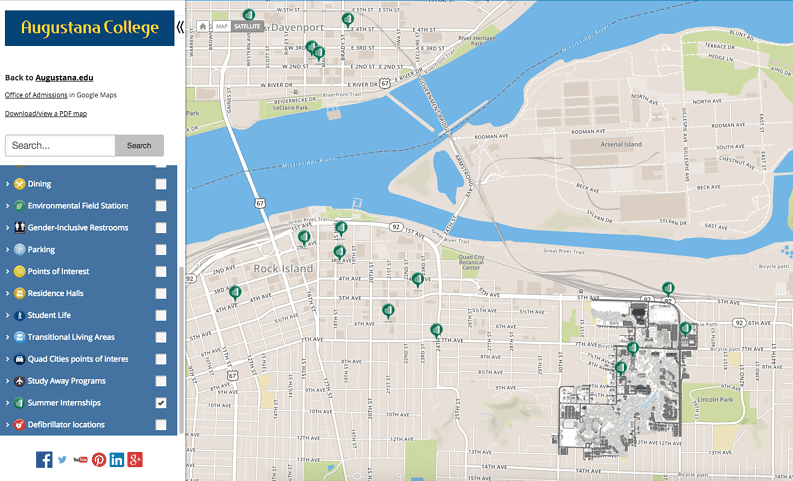Select internship marker at W 5th St Davenport
The width and height of the screenshot is (793, 481).
248,14
